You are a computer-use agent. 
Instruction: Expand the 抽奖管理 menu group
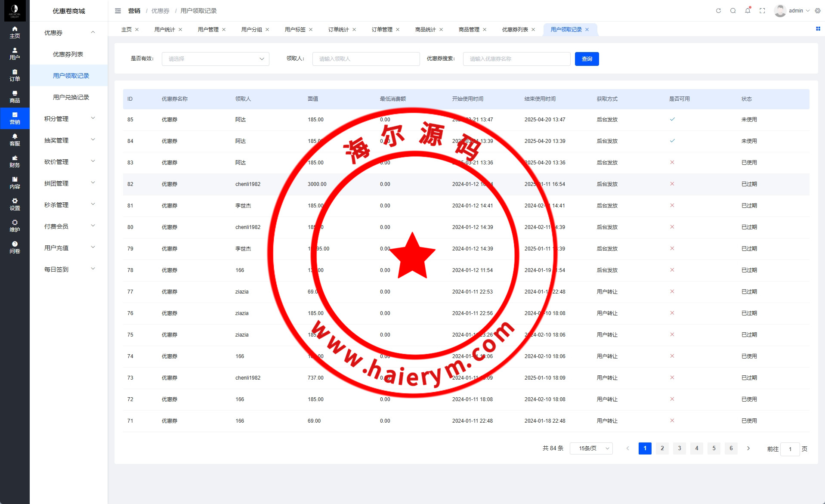69,140
